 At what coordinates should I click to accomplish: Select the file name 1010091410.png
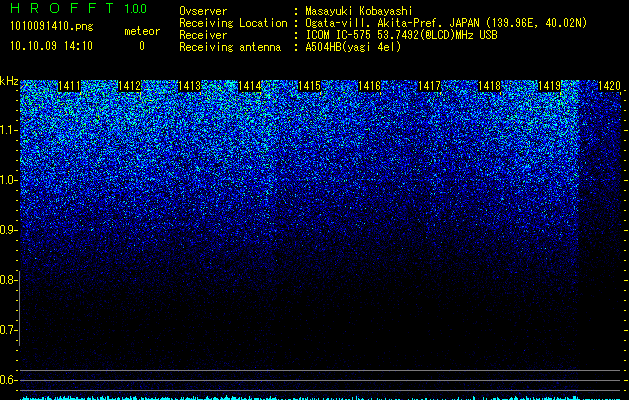coord(51,27)
